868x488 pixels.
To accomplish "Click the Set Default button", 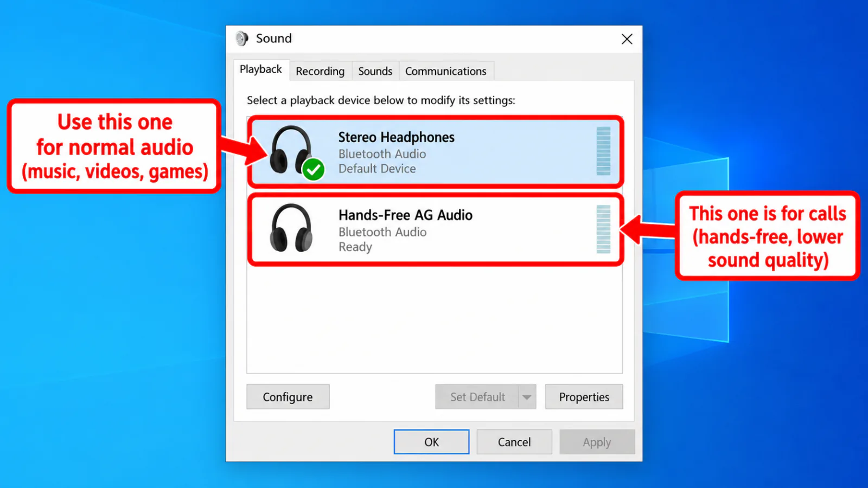I will point(477,397).
